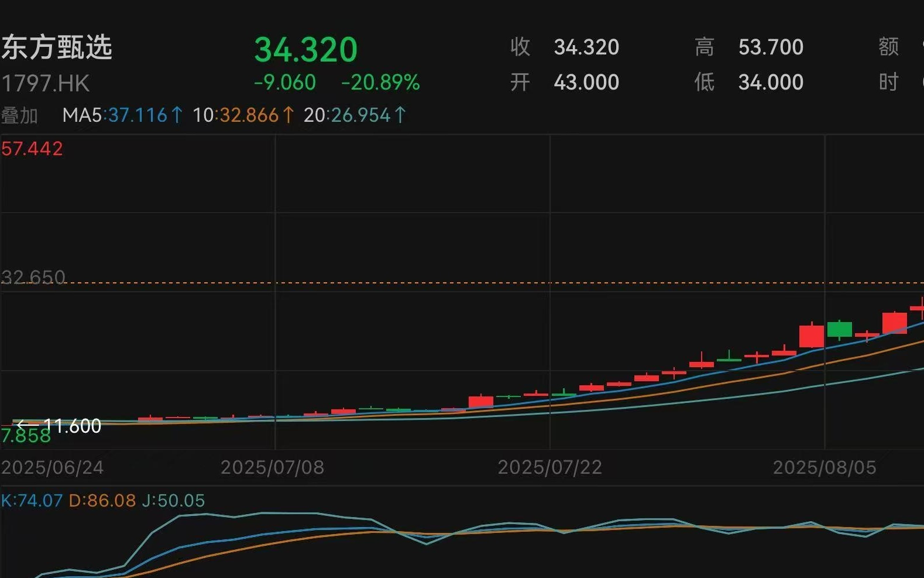Click the closing price 收 34.320
924x578 pixels.
point(565,47)
